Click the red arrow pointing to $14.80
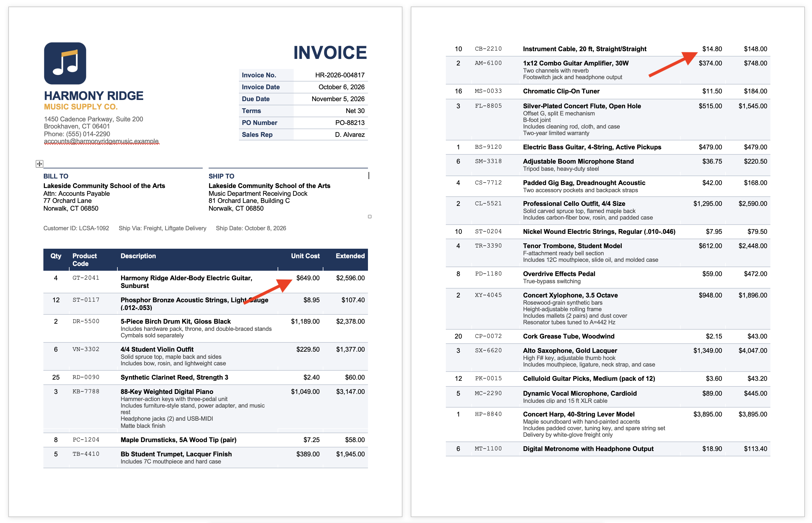Viewport: 812px width, 523px height. 673,64
